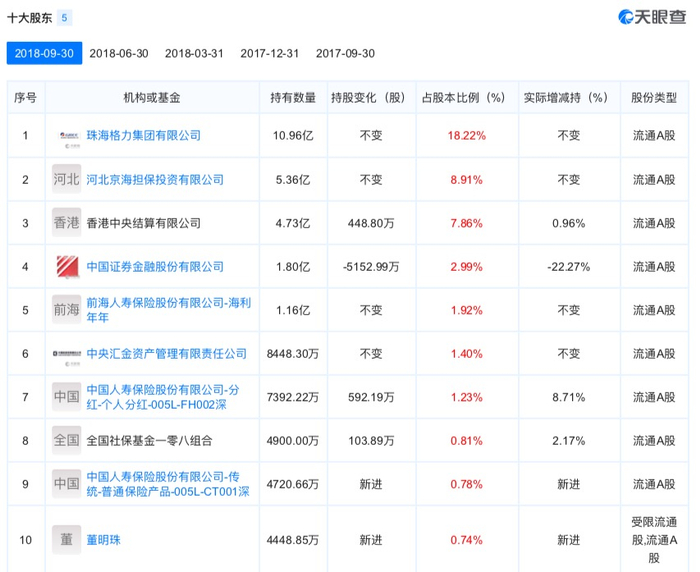Click the 实际增减持（%） column header
This screenshot has height=572, width=700.
[x=569, y=97]
